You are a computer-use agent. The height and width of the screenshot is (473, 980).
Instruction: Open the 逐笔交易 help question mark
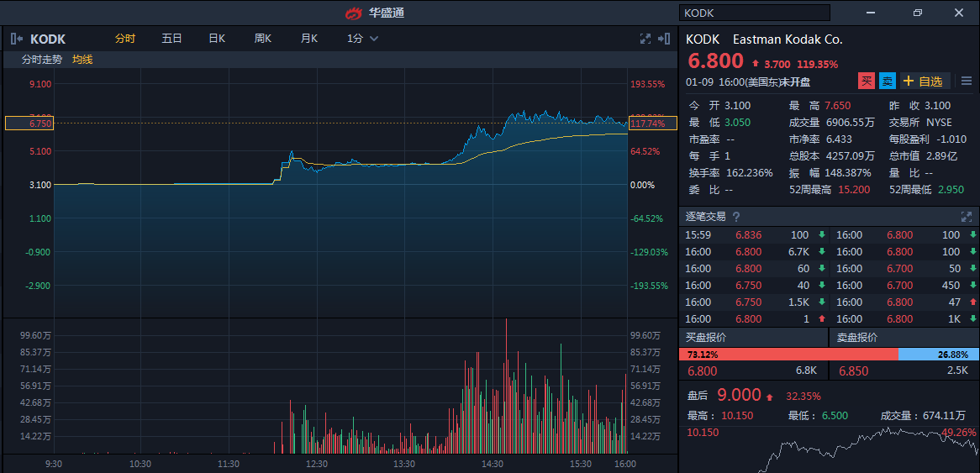(x=736, y=217)
